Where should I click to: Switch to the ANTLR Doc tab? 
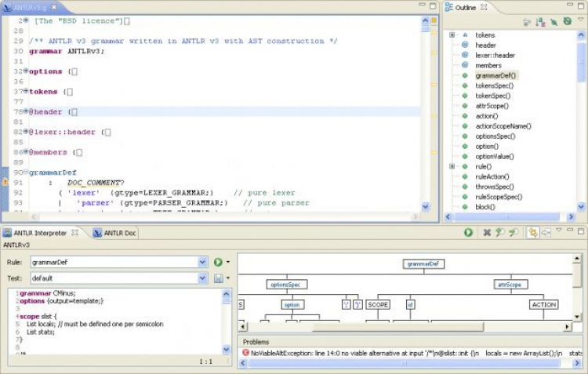tap(119, 233)
